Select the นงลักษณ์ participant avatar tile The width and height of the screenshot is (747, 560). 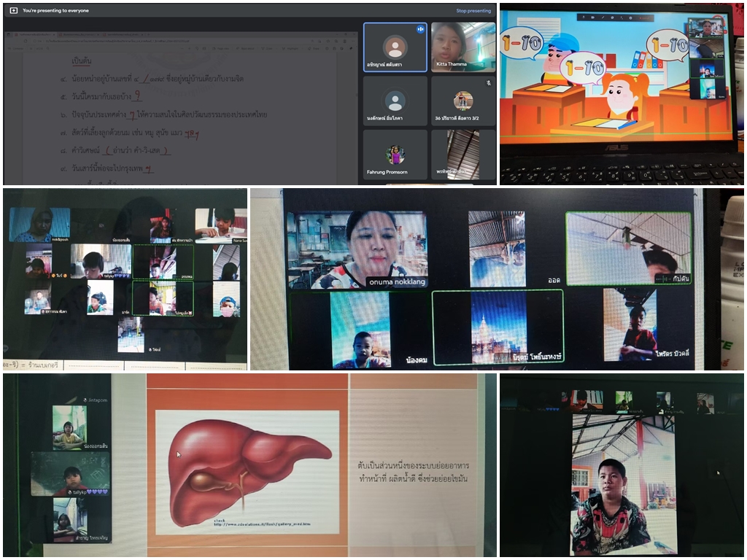tap(395, 101)
